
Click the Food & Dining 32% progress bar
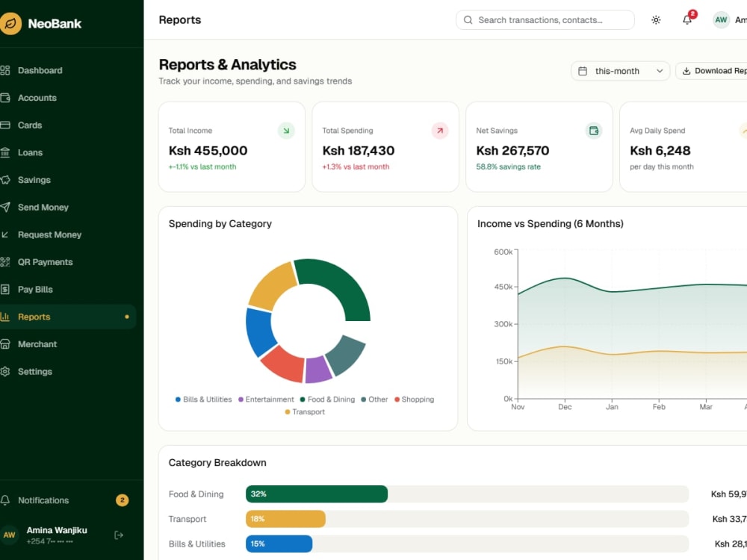(317, 494)
